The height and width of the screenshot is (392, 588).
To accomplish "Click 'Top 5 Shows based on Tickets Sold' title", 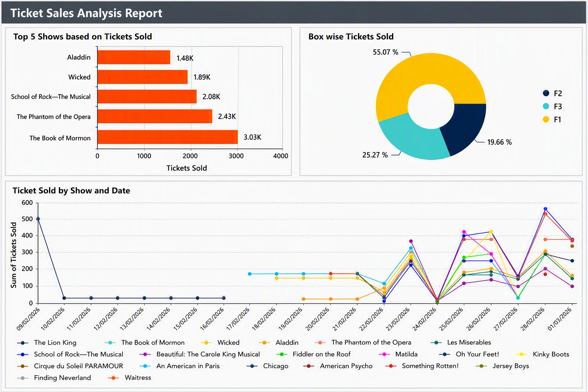I will [83, 37].
